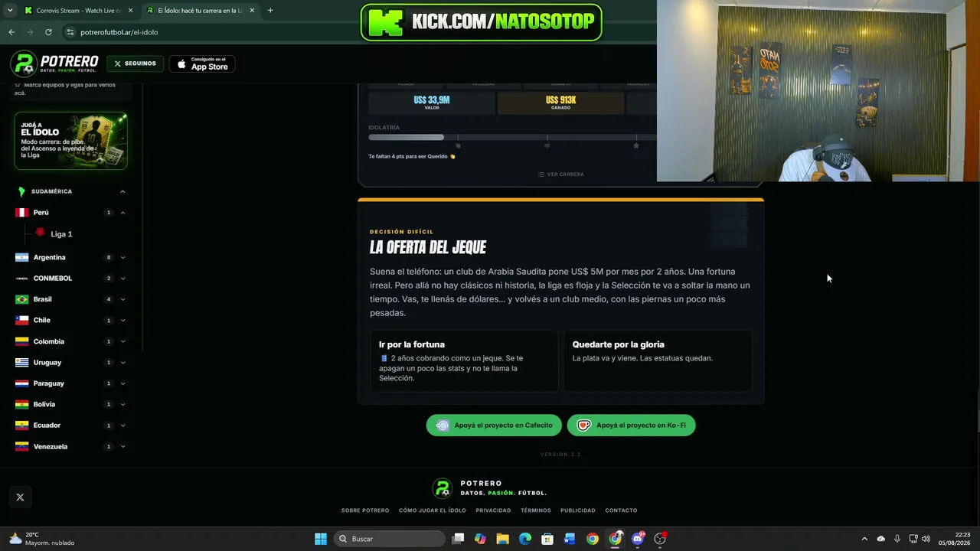Image resolution: width=980 pixels, height=551 pixels.
Task: Select Liga 1 under Perú
Action: point(61,234)
